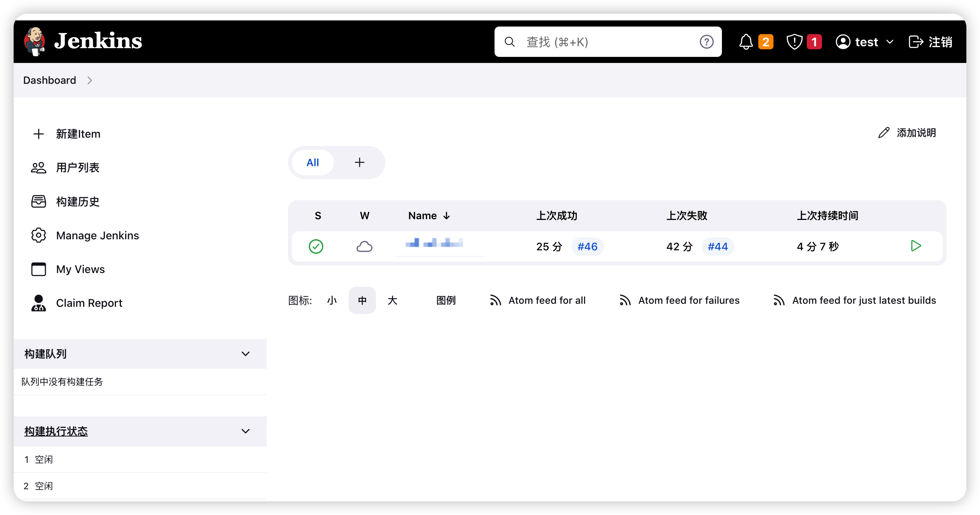The image size is (980, 515).
Task: Open the Jenkins home title link
Action: pyautogui.click(x=98, y=41)
